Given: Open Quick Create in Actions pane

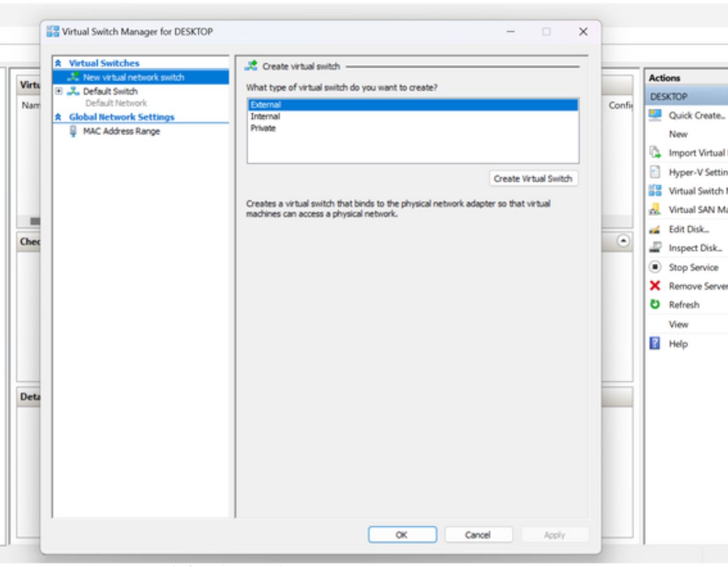Looking at the screenshot, I should (696, 115).
